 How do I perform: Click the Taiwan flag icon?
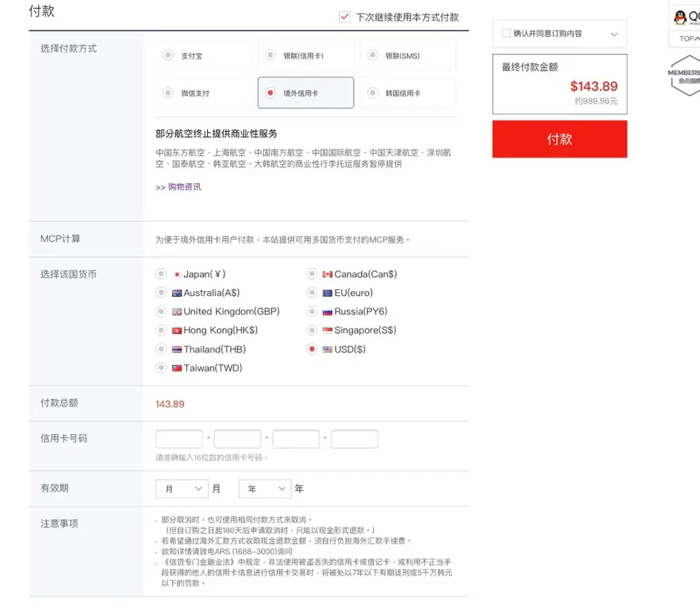176,368
